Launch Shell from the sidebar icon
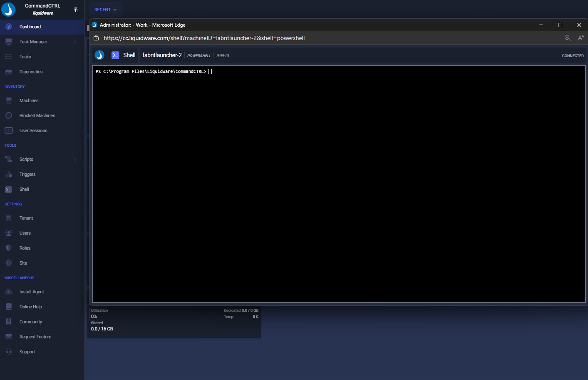Viewport: 588px width, 380px height. 8,189
